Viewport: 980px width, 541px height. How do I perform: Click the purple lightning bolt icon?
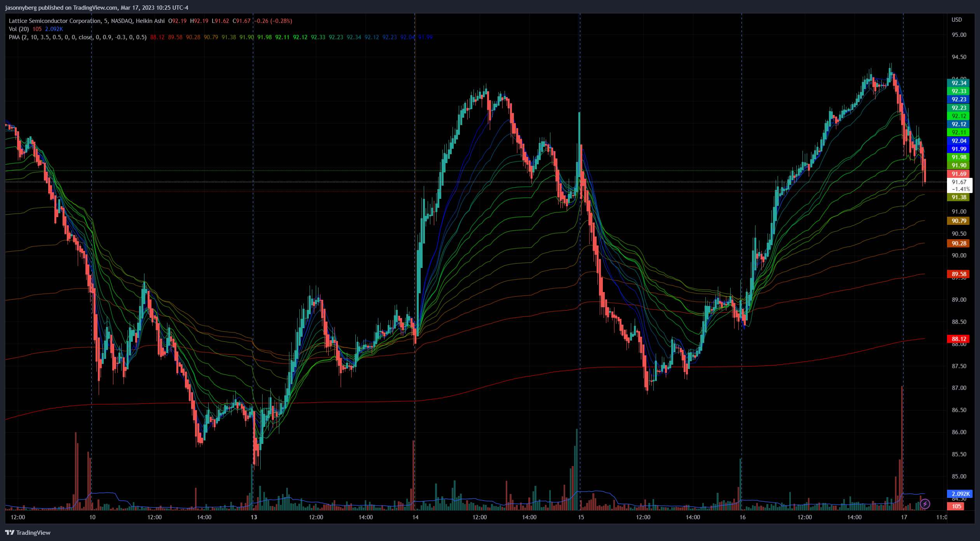click(x=925, y=504)
